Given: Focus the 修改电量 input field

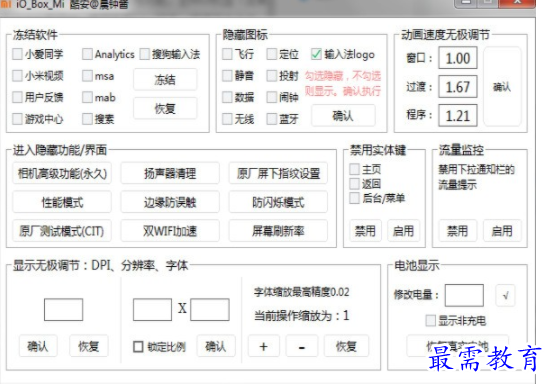Looking at the screenshot, I should tap(464, 295).
